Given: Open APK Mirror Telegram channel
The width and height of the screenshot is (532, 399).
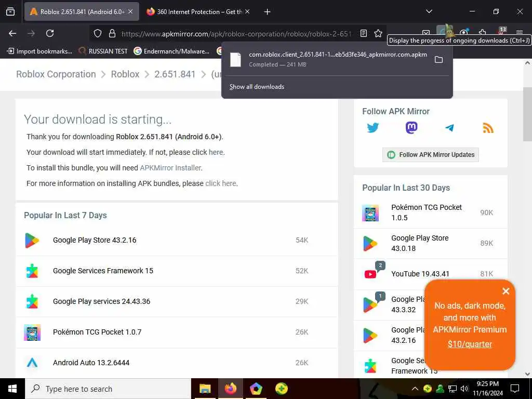Looking at the screenshot, I should coord(449,128).
